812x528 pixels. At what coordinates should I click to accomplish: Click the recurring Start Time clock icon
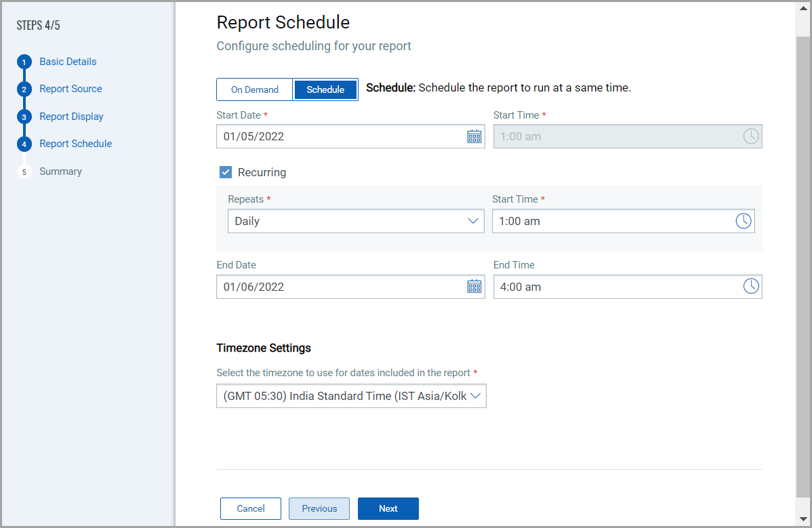point(743,221)
